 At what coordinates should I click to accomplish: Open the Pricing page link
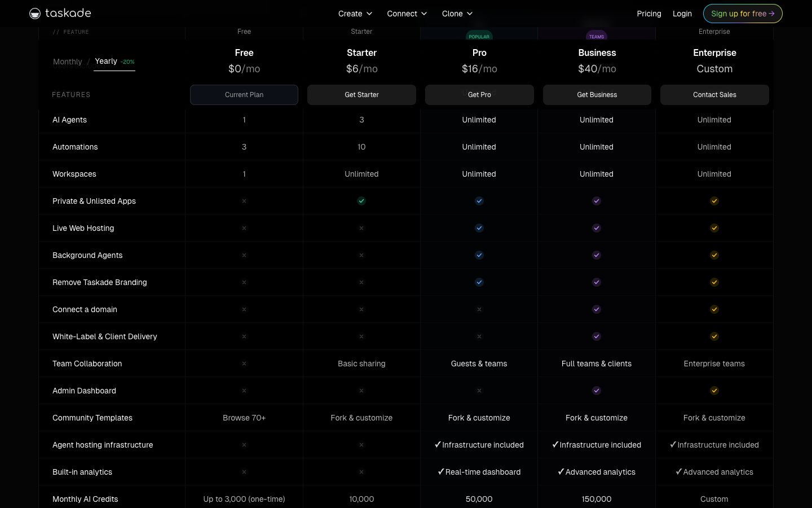pos(648,14)
